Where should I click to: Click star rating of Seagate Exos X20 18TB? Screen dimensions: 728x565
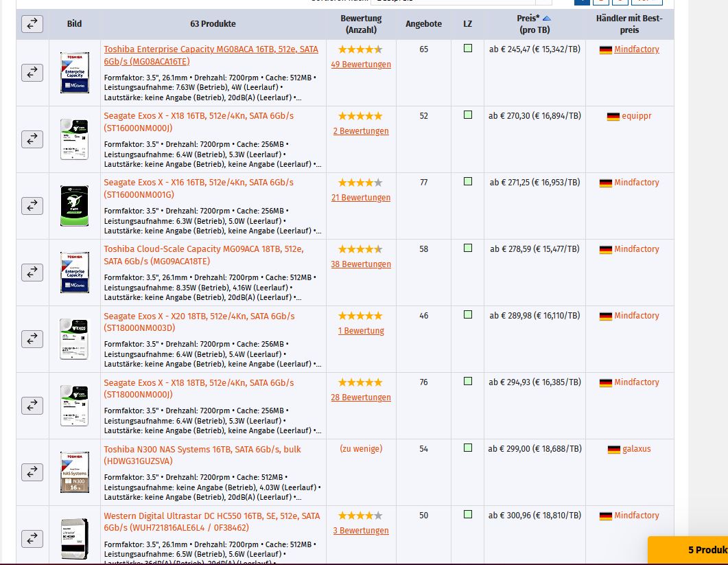pos(360,316)
